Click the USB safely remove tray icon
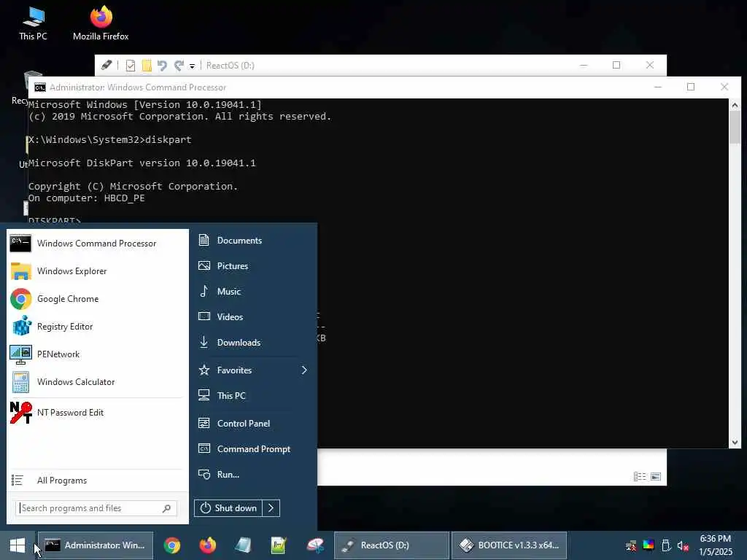747x560 pixels. click(666, 545)
